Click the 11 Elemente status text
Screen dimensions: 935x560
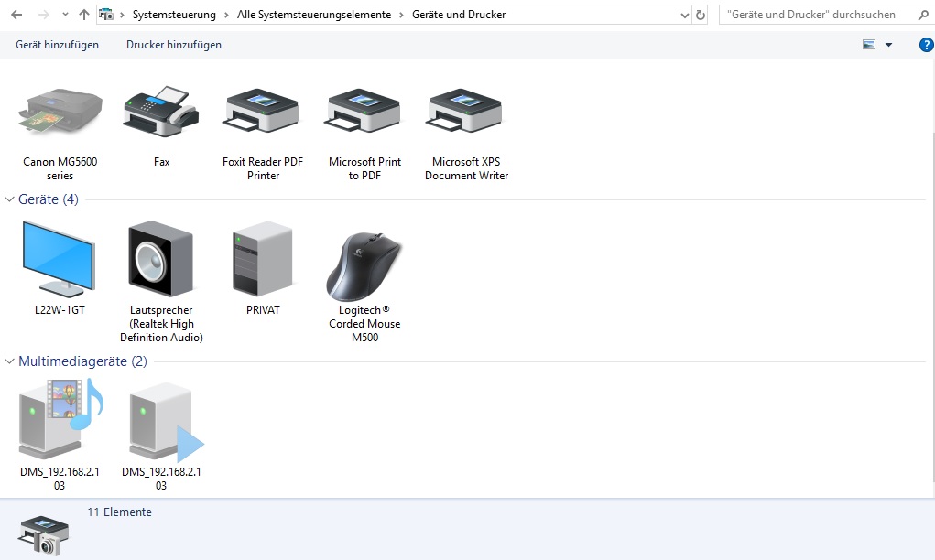(119, 512)
